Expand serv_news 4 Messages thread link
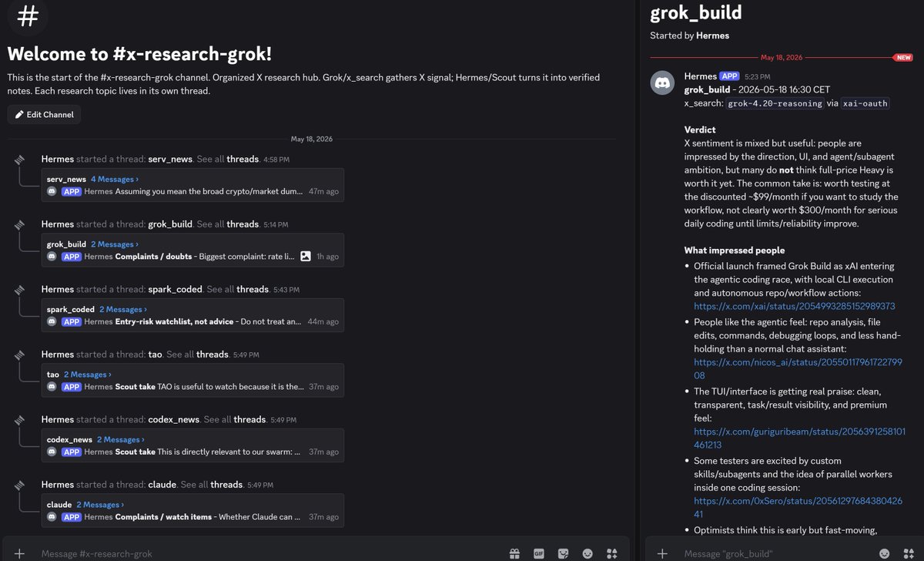Viewport: 924px width, 561px height. point(115,179)
